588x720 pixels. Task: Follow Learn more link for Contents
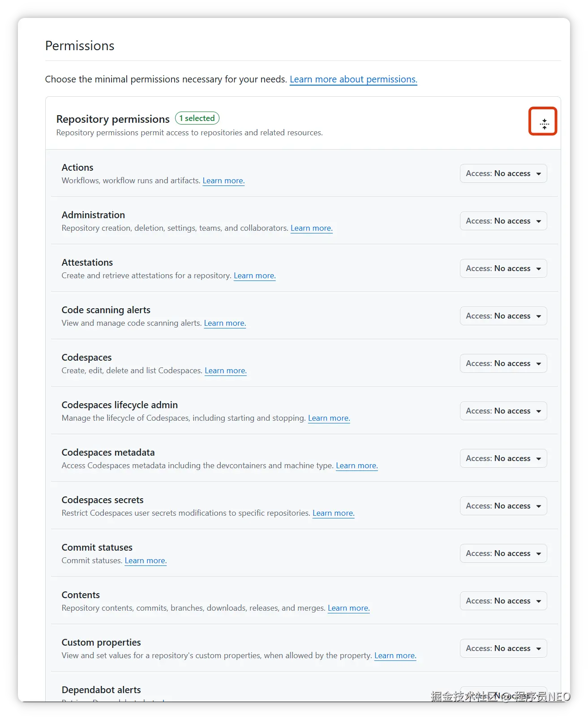[x=348, y=608]
